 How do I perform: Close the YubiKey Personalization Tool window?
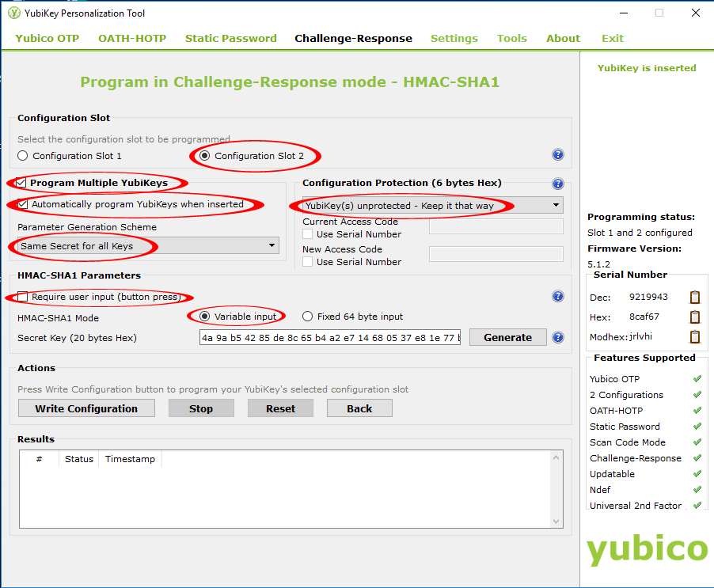pos(695,13)
